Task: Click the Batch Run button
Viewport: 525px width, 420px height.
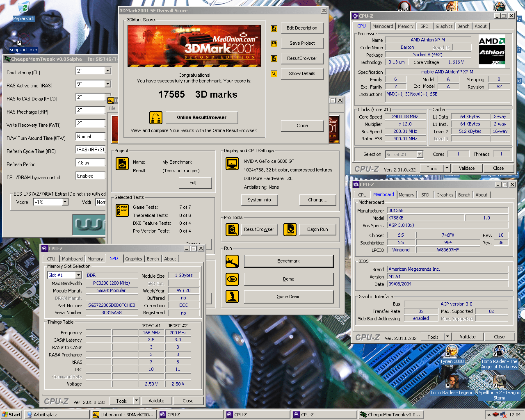Action: pos(318,230)
